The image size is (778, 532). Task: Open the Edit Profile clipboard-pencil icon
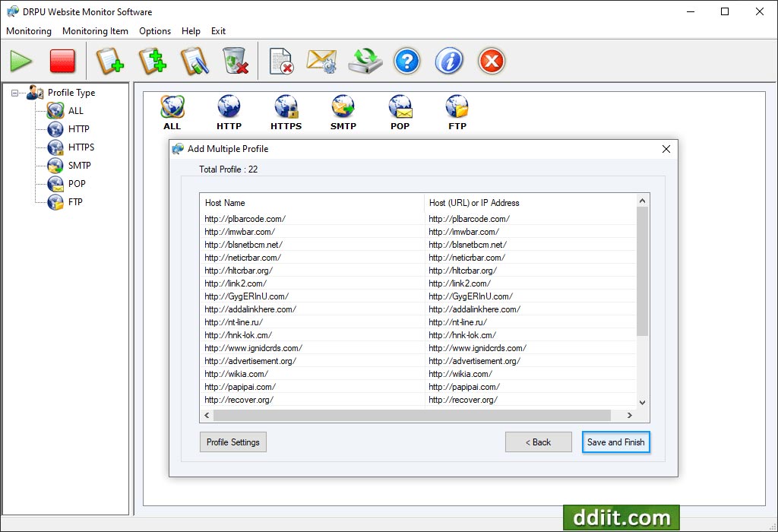194,61
